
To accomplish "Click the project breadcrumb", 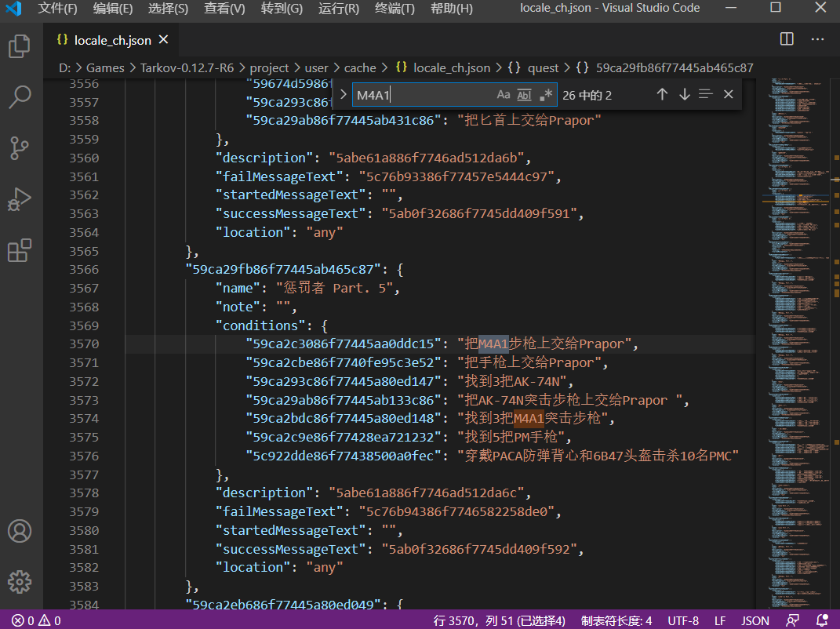I will 269,68.
